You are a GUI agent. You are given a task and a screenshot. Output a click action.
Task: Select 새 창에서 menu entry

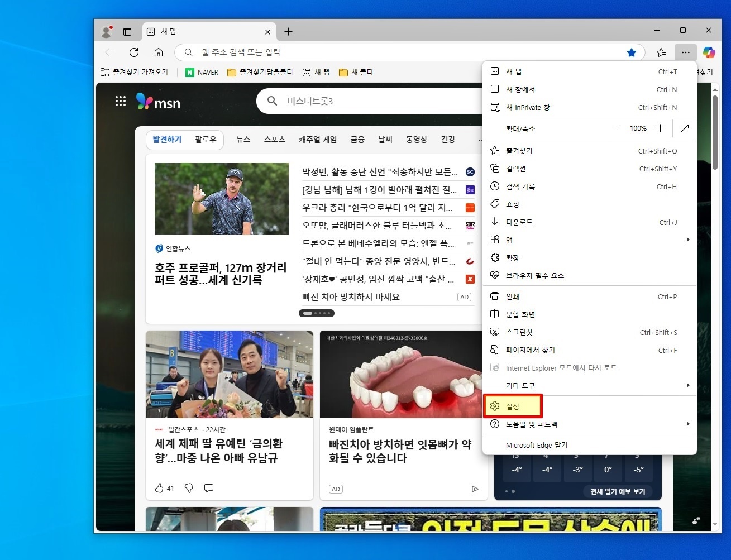(x=590, y=89)
